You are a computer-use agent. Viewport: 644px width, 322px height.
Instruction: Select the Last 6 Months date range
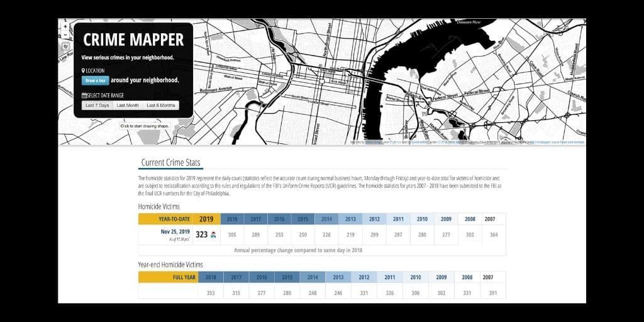(161, 106)
